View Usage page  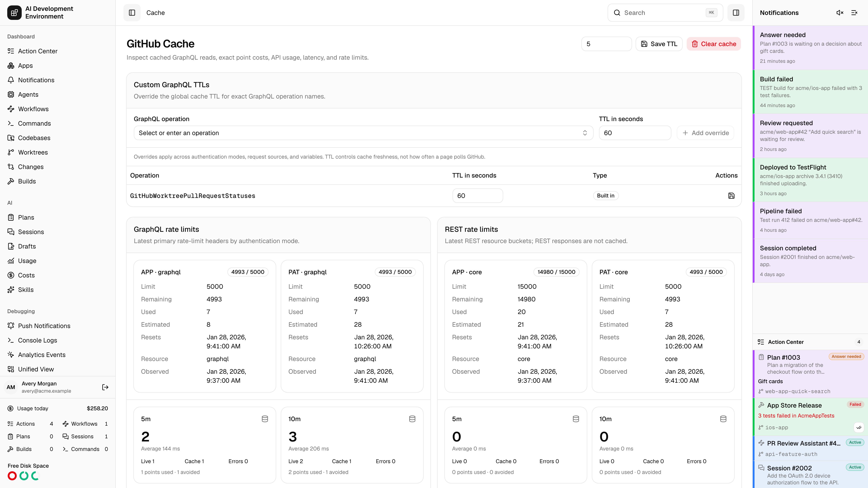point(58,261)
